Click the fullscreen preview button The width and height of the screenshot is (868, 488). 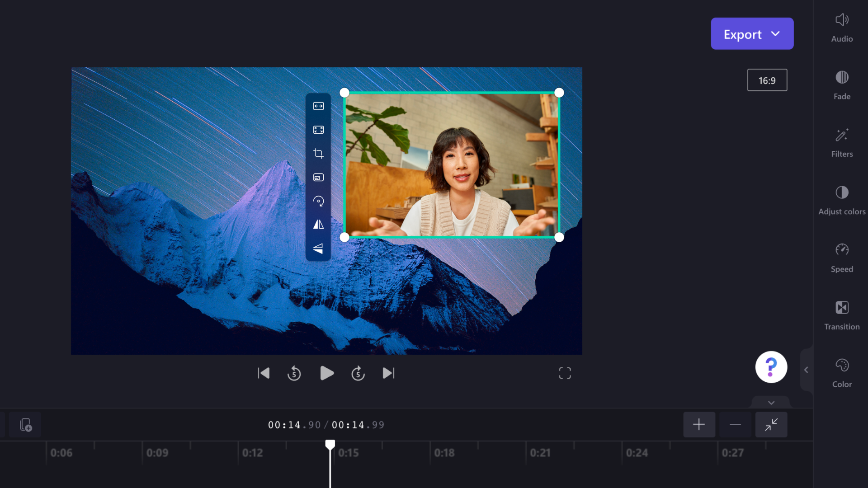click(565, 373)
